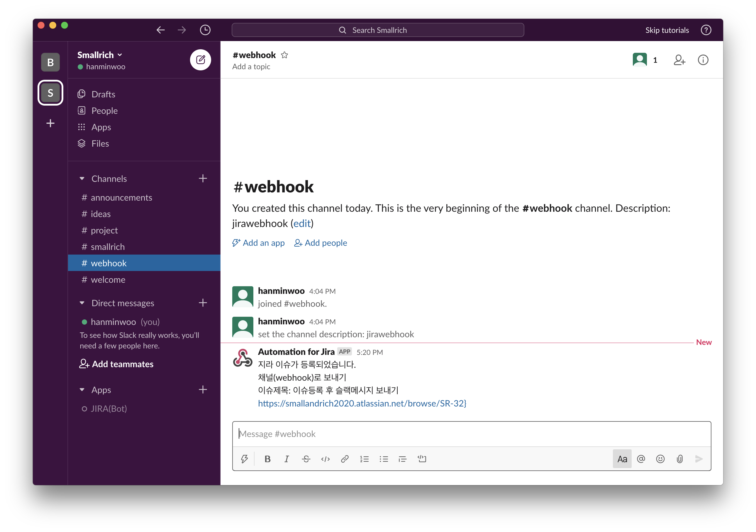Toggle strikethrough text formatting

click(x=306, y=459)
